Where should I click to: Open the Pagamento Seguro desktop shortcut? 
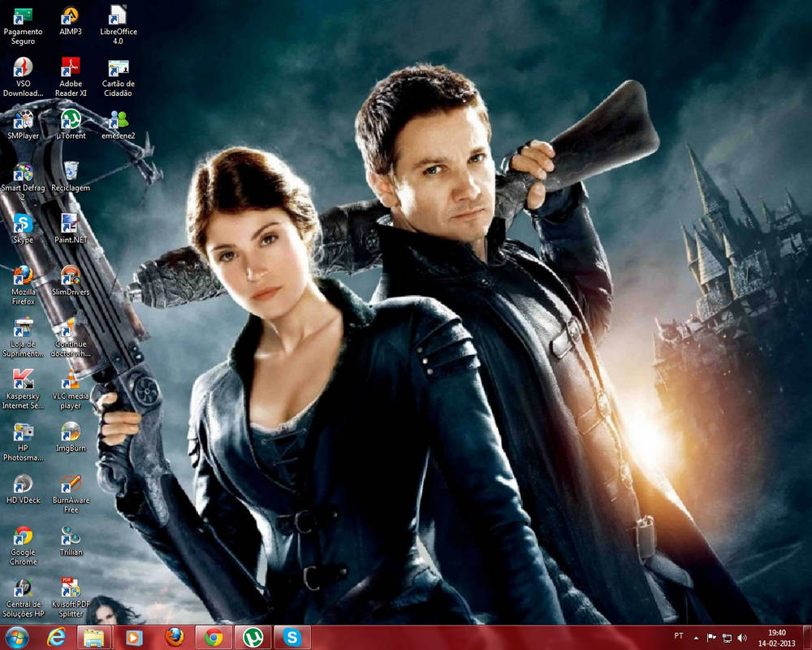pyautogui.click(x=23, y=26)
